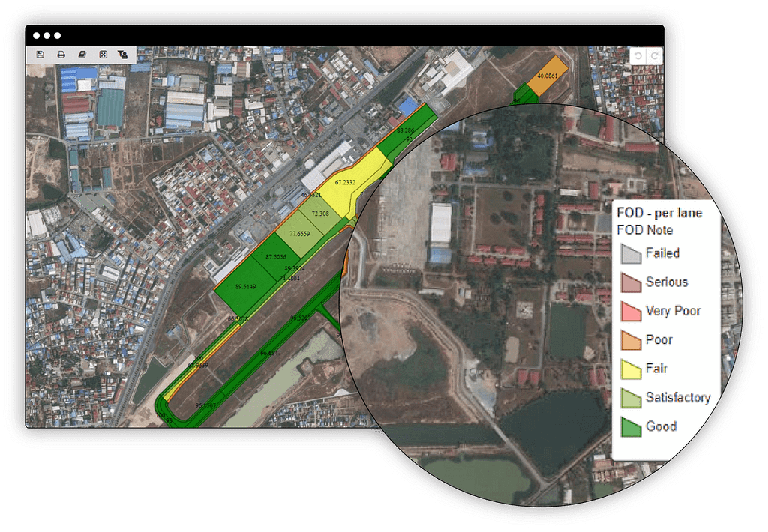768x532 pixels.
Task: Select the orange polygon labeled 40.0861
Action: click(547, 76)
